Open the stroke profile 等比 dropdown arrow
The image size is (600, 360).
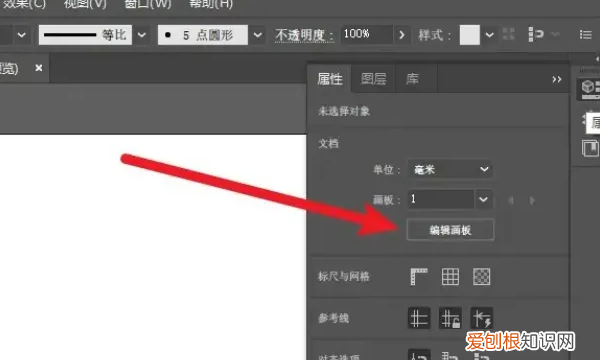coord(142,35)
